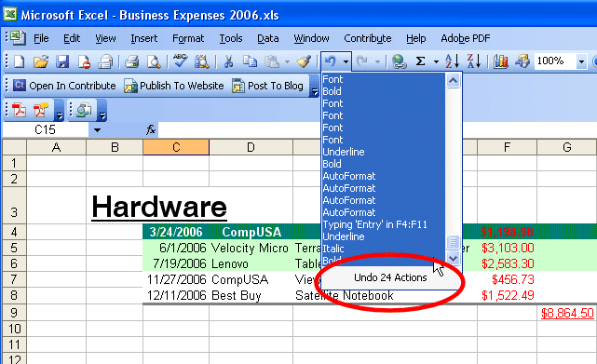This screenshot has width=597, height=364.
Task: Open the Chart Wizard icon
Action: point(501,61)
